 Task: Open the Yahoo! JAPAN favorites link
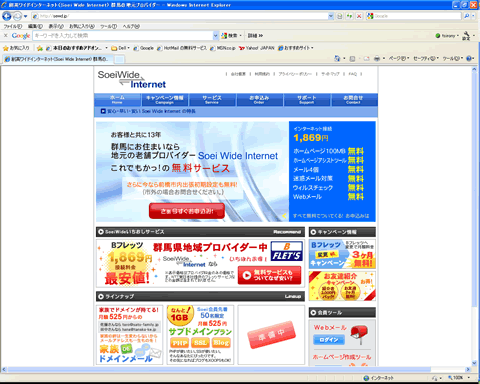(x=256, y=48)
